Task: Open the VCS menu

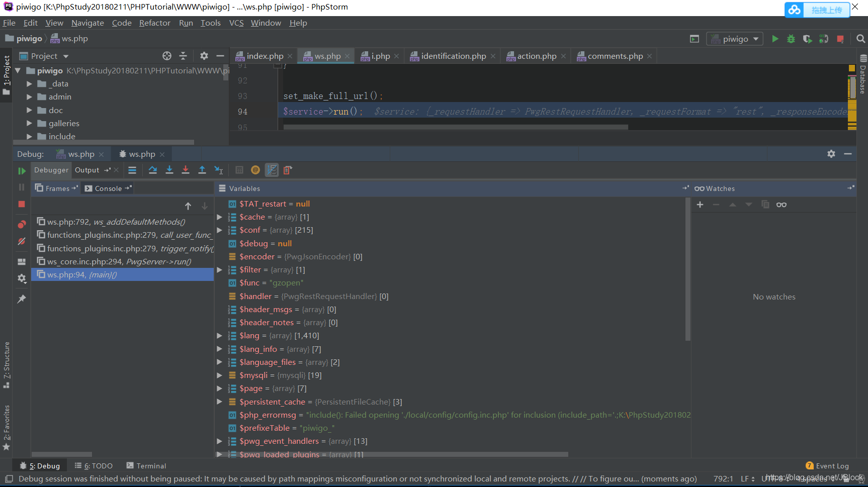Action: [236, 23]
